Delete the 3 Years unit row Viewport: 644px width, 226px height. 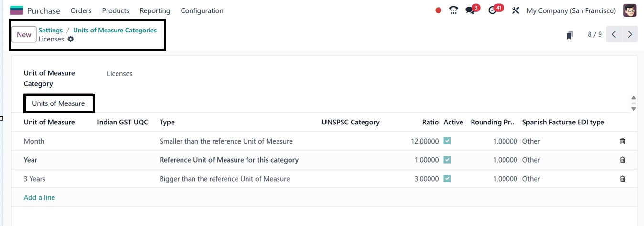click(x=623, y=179)
